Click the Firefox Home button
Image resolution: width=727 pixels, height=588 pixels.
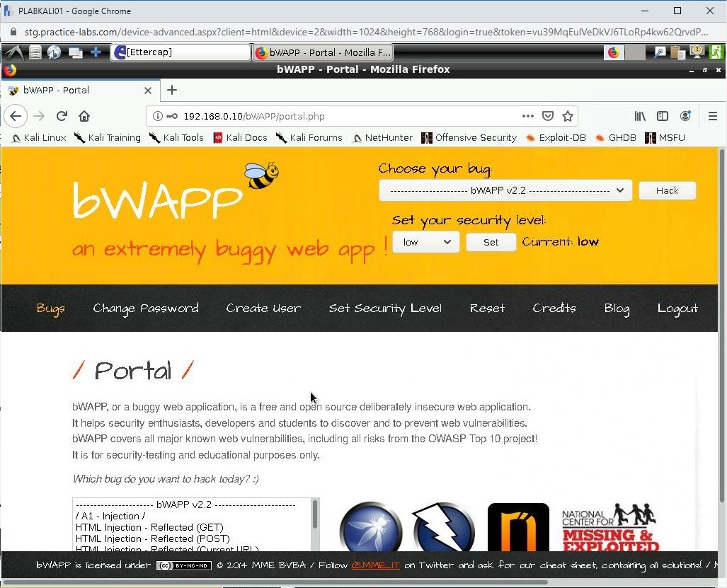click(x=84, y=115)
